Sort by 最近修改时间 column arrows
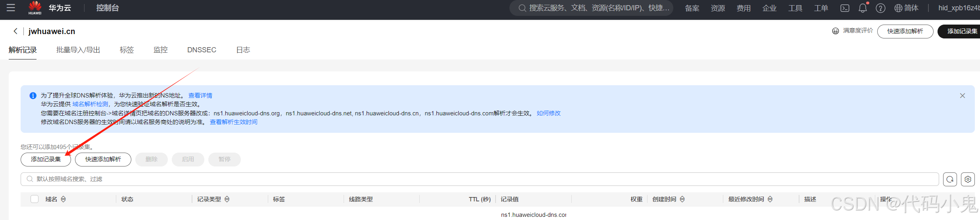 tap(770, 199)
